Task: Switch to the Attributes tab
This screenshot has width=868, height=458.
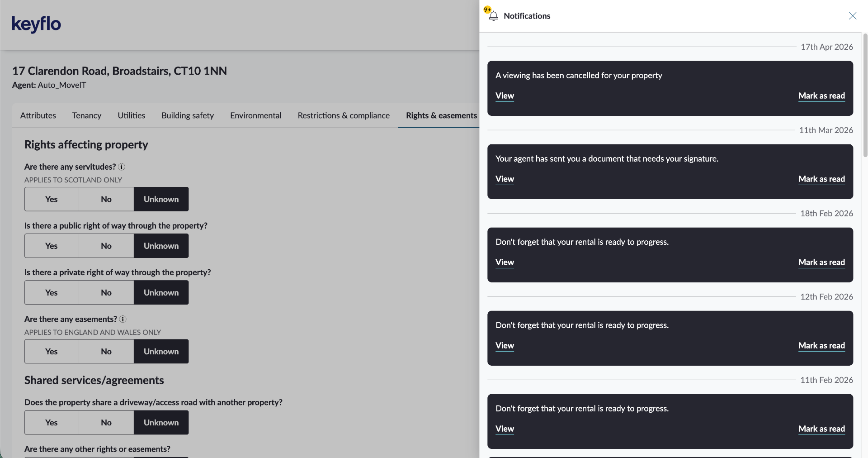Action: click(x=38, y=115)
